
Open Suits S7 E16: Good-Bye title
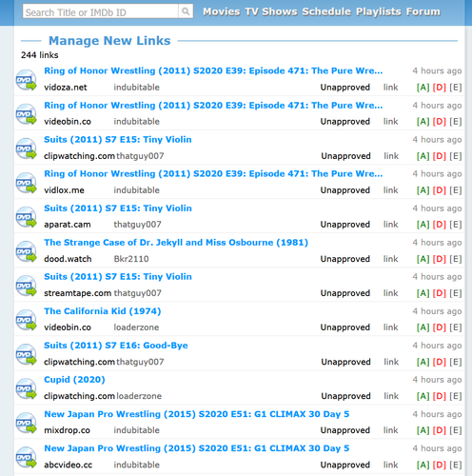116,346
